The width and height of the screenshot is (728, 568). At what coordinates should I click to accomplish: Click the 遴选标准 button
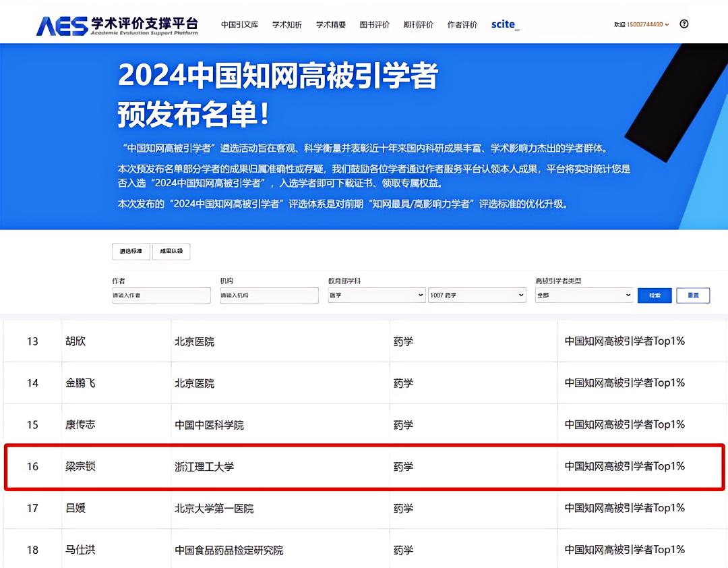(x=131, y=252)
